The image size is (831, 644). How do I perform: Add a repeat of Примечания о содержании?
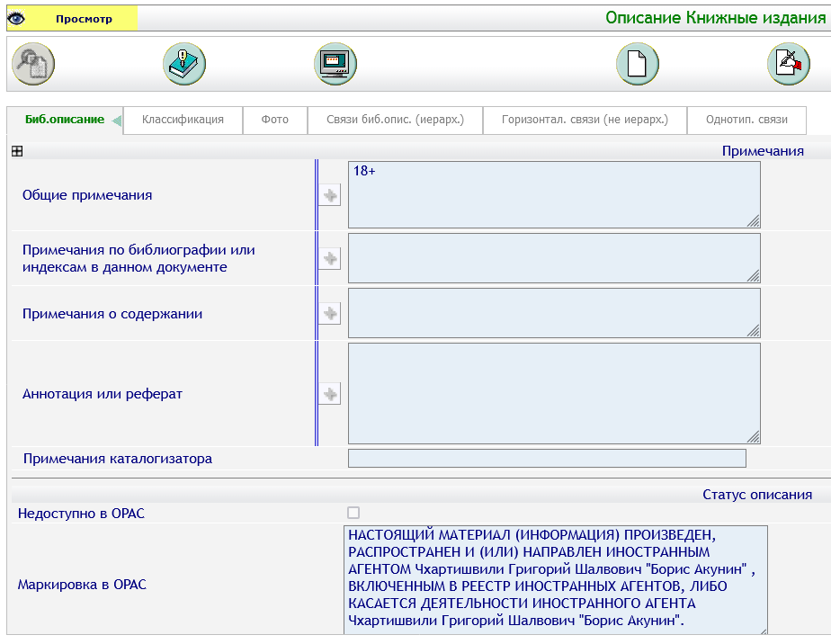click(x=330, y=314)
